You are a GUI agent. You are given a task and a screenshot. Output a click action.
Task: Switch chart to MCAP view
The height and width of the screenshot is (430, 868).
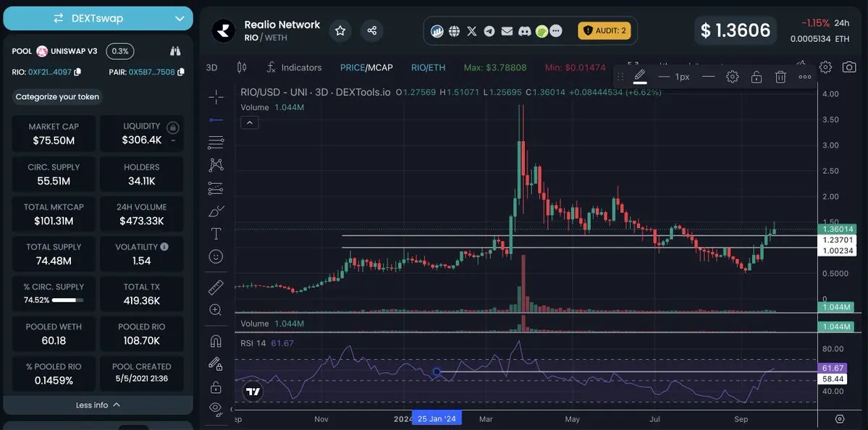click(380, 67)
